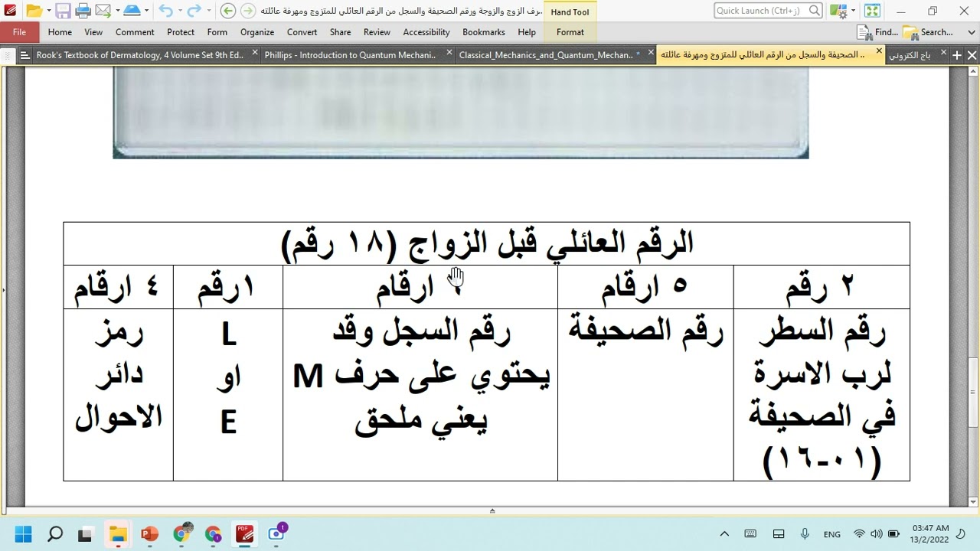980x551 pixels.
Task: Click the horizontal split handle arrow
Action: point(492,510)
